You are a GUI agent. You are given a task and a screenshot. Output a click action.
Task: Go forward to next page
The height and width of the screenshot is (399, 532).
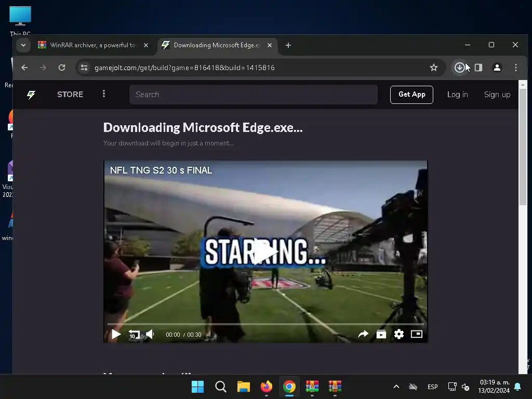(43, 68)
